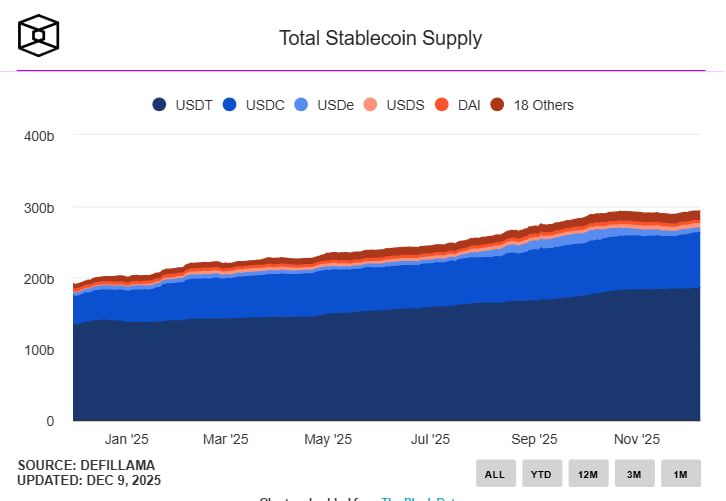Click the 400b y-axis label
726x501 pixels.
[37, 135]
